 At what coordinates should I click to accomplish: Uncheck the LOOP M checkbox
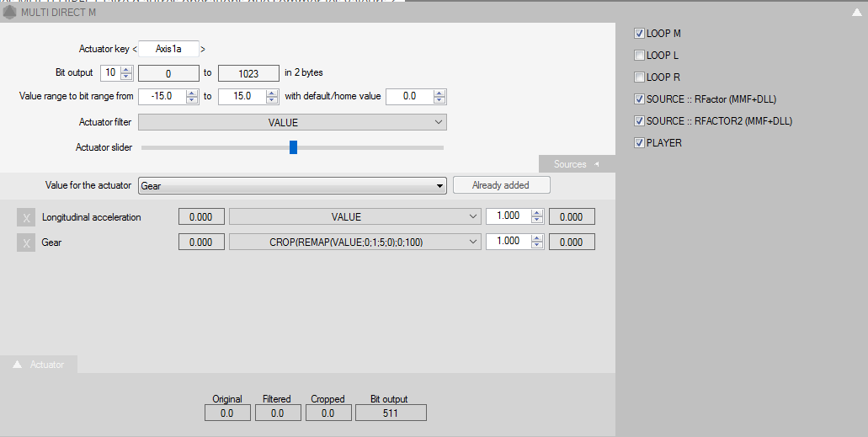(x=640, y=34)
